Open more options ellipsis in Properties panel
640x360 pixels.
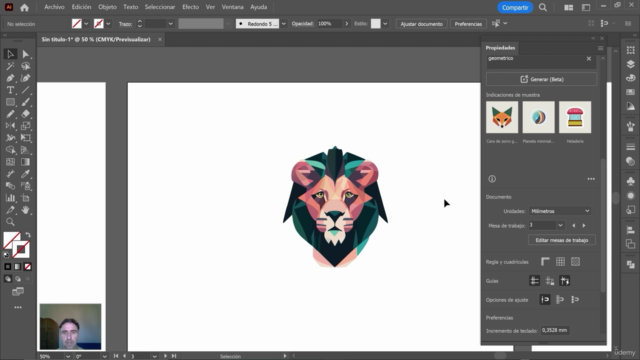point(591,179)
